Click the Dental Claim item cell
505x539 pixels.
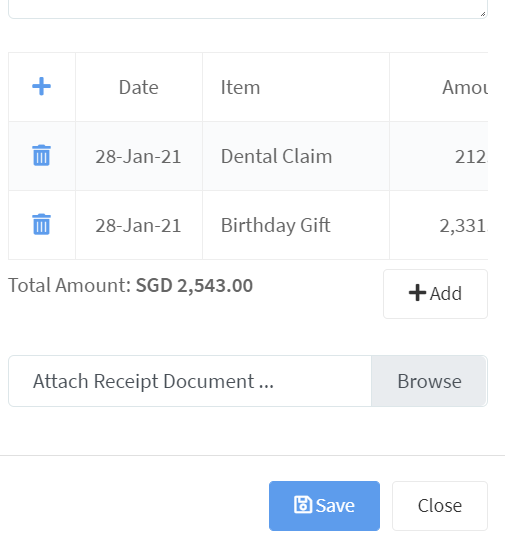296,156
